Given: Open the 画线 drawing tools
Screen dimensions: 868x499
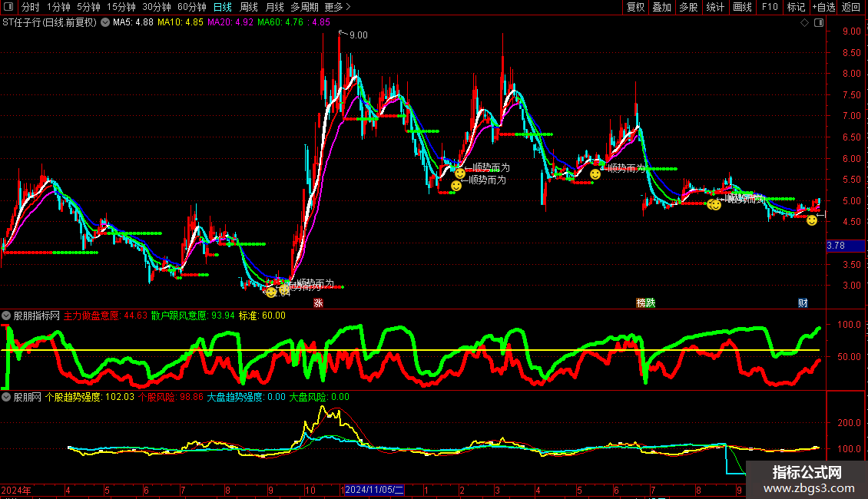Looking at the screenshot, I should (742, 7).
